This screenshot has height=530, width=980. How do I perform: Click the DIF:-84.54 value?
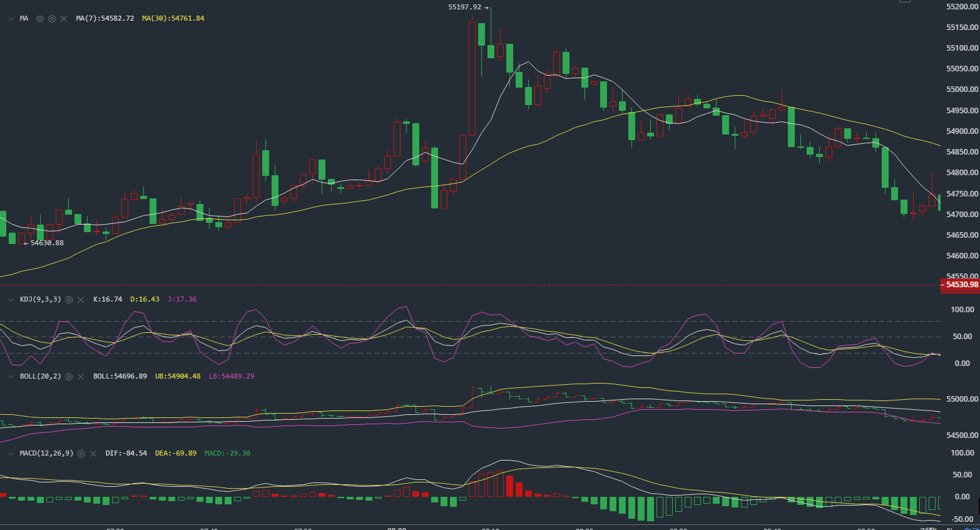click(x=126, y=454)
